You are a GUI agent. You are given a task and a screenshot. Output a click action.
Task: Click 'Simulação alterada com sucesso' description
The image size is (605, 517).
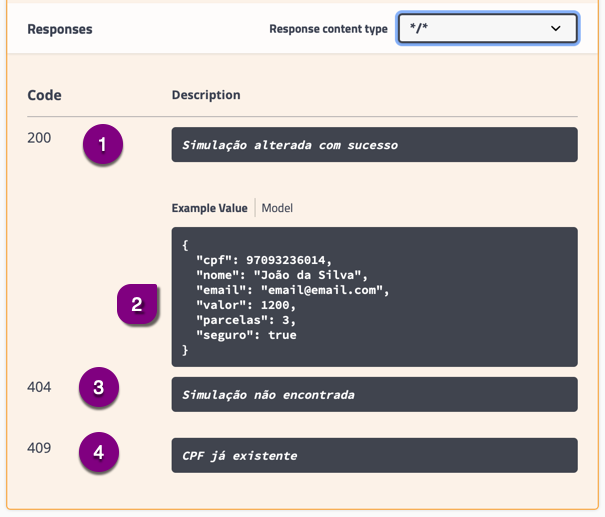(375, 145)
